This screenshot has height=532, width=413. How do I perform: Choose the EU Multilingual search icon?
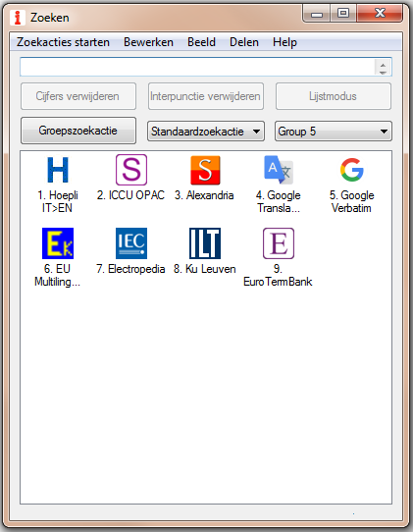coord(58,243)
